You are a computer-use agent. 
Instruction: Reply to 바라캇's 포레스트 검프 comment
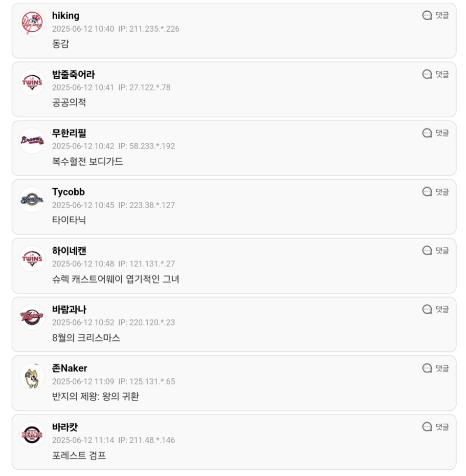point(435,427)
